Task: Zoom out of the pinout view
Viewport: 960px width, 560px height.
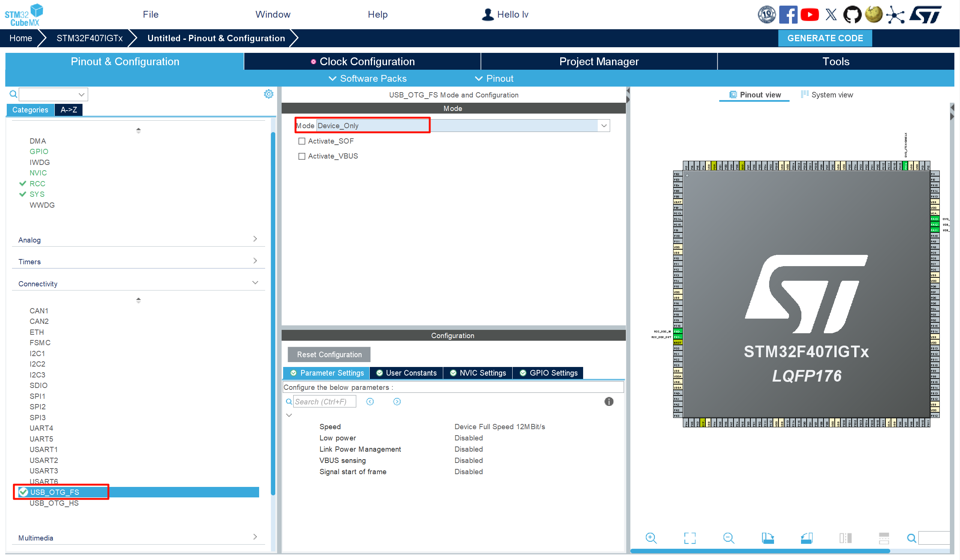Action: coord(729,538)
